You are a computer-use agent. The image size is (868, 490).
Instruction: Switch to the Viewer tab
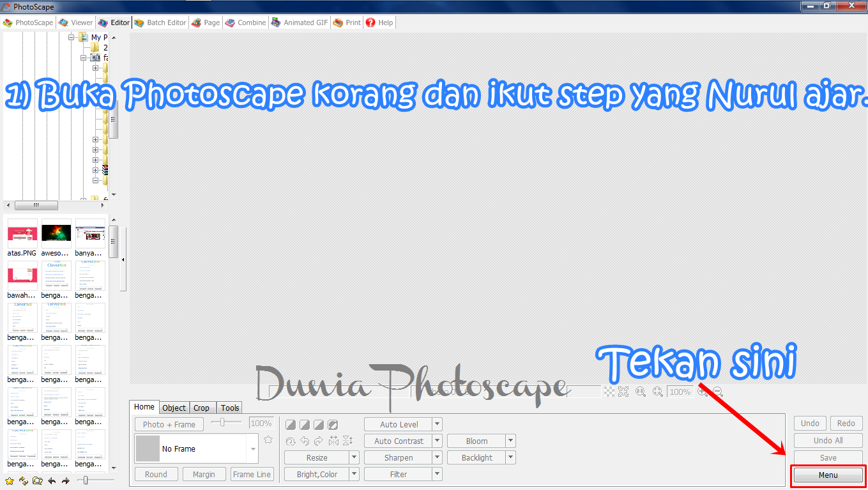[76, 22]
